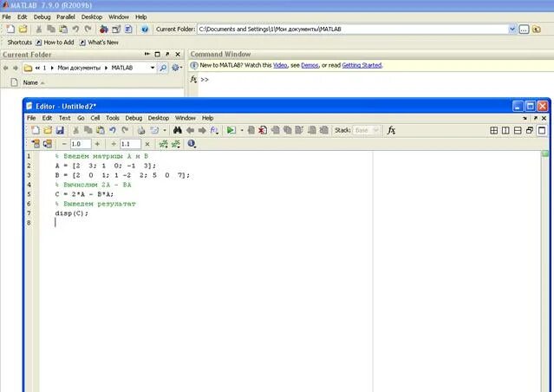The height and width of the screenshot is (392, 554).
Task: Multiply value by 1.1 times button
Action: pos(147,144)
